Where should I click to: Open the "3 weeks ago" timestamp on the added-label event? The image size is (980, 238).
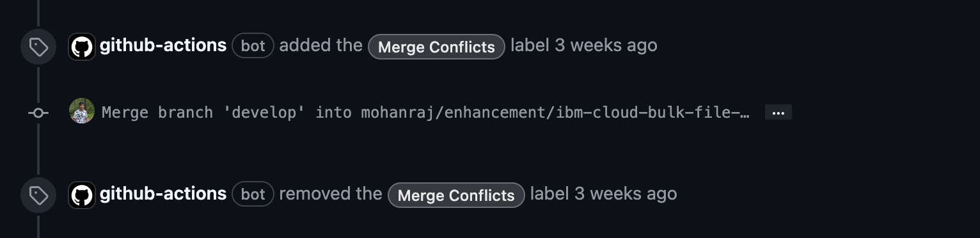[x=606, y=45]
